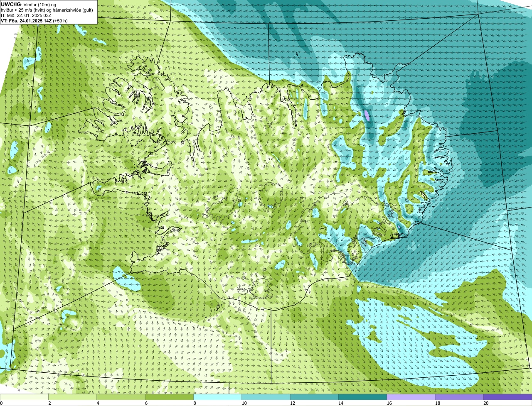
Task: Click the 16–18 m/s lavender legend swatch
Action: pyautogui.click(x=411, y=397)
